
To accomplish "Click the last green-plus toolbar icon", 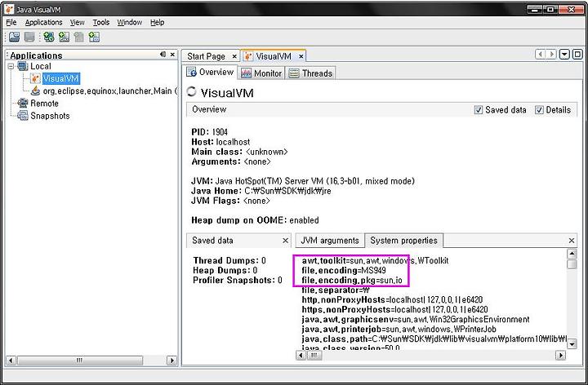I will click(x=94, y=37).
